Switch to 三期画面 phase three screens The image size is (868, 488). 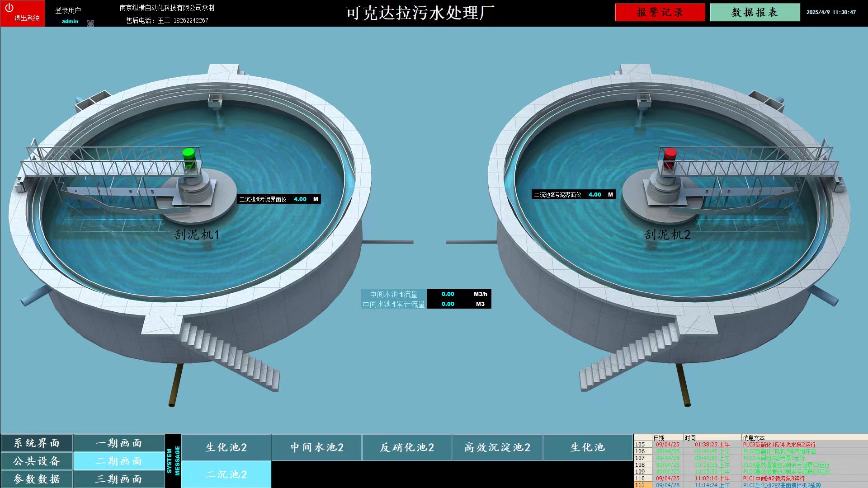119,479
